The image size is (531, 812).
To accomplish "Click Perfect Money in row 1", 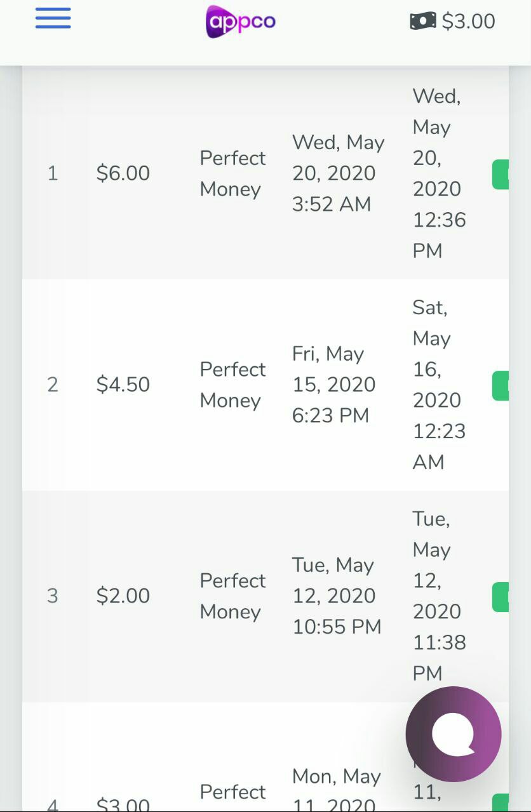I will (x=232, y=173).
